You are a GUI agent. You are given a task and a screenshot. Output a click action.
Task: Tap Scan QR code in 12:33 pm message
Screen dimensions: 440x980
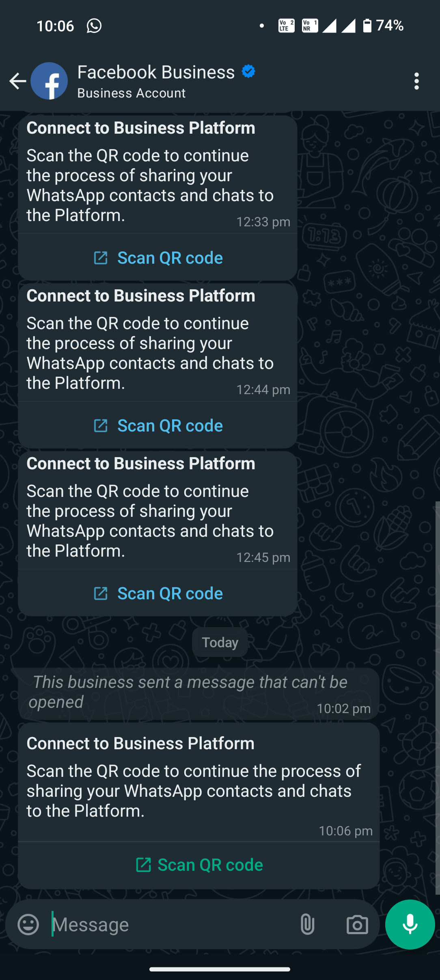click(158, 258)
